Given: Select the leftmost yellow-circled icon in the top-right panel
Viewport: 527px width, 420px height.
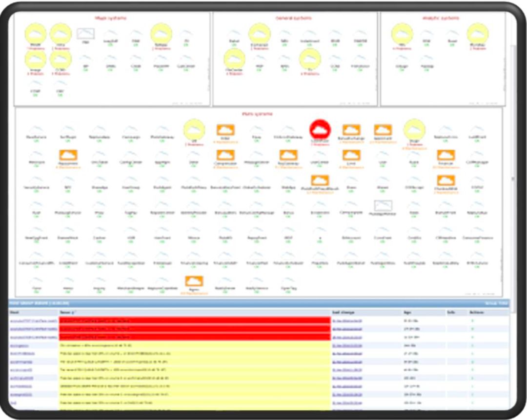Looking at the screenshot, I should click(x=402, y=34).
